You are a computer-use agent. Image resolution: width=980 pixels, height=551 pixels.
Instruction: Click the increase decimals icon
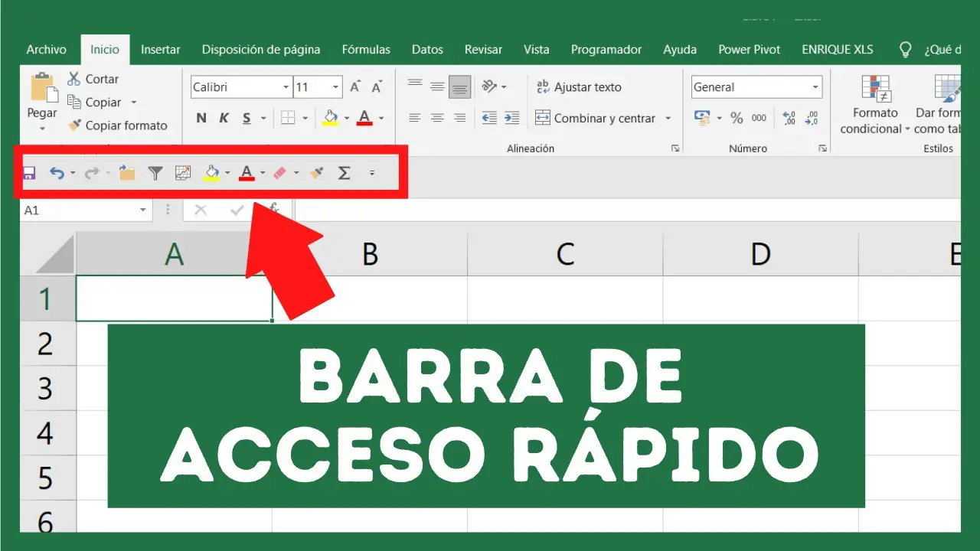(x=789, y=118)
